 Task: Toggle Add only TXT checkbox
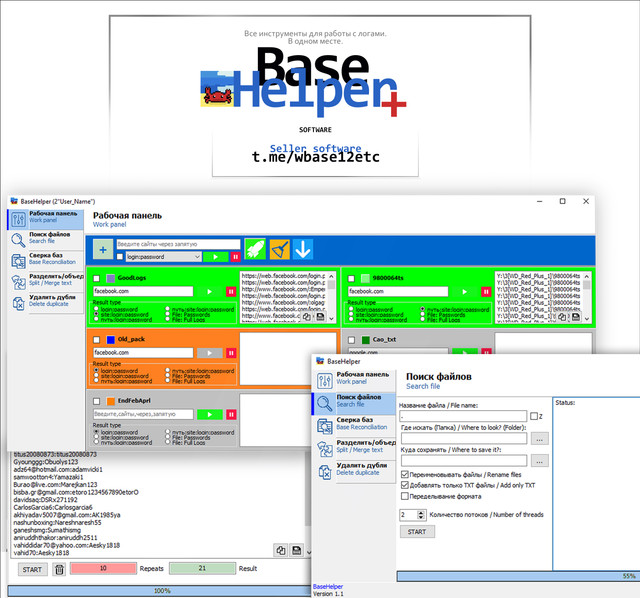(404, 485)
